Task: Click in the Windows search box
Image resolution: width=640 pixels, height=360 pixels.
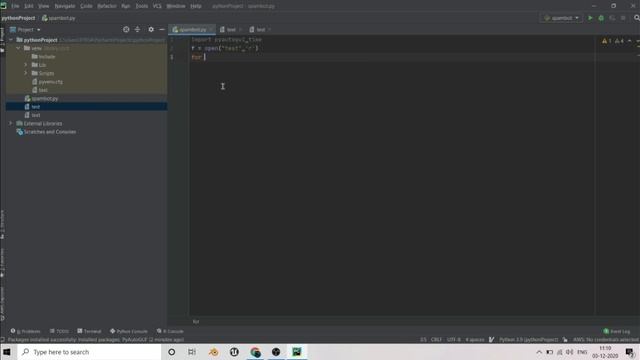Action: (x=89, y=352)
